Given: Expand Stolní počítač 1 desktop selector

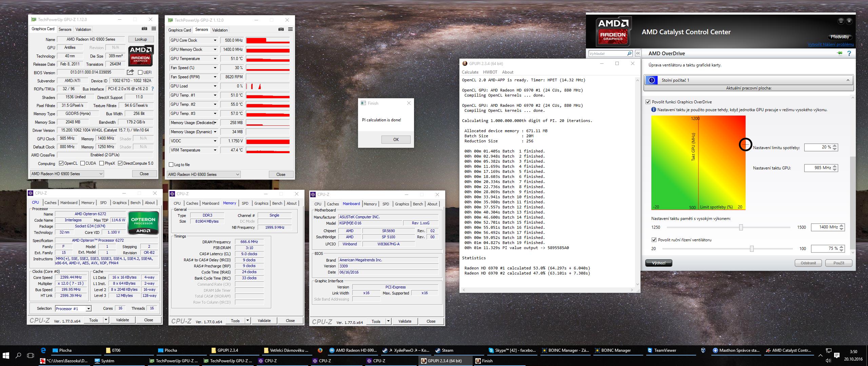Looking at the screenshot, I should point(749,80).
